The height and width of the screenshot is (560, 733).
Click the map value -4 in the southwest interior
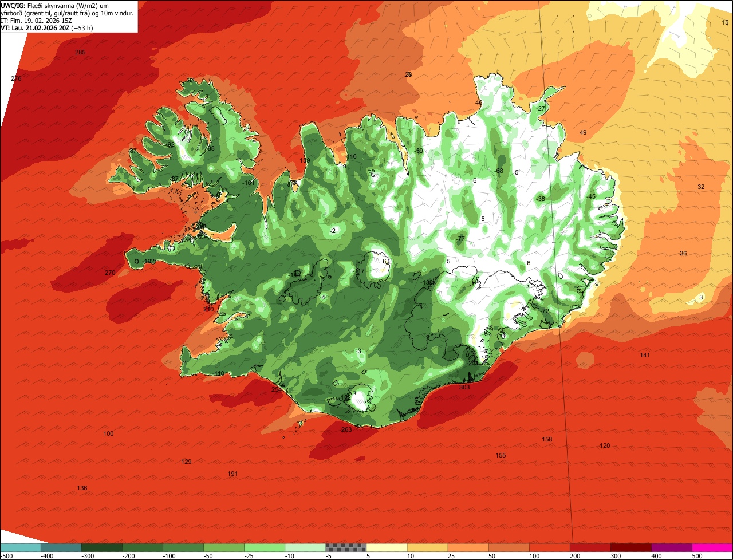tap(322, 298)
